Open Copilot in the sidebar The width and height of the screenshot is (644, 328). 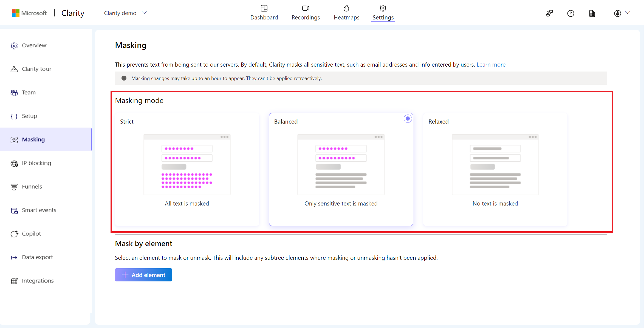[46, 234]
